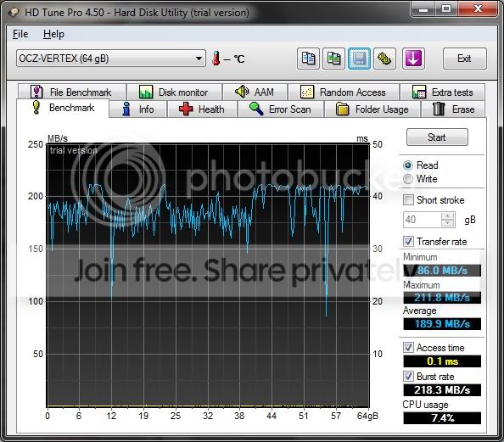Toggle the Transfer rate checkbox

pyautogui.click(x=408, y=241)
